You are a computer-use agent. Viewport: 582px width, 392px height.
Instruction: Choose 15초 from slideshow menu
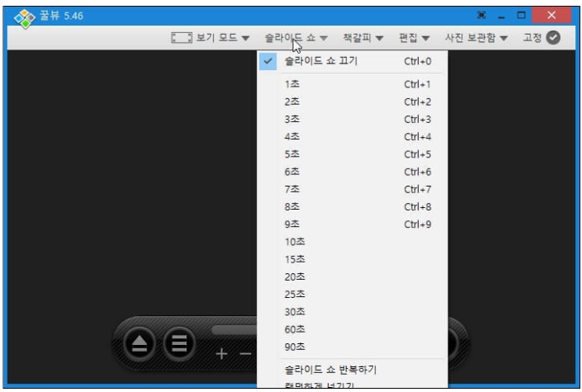coord(353,259)
